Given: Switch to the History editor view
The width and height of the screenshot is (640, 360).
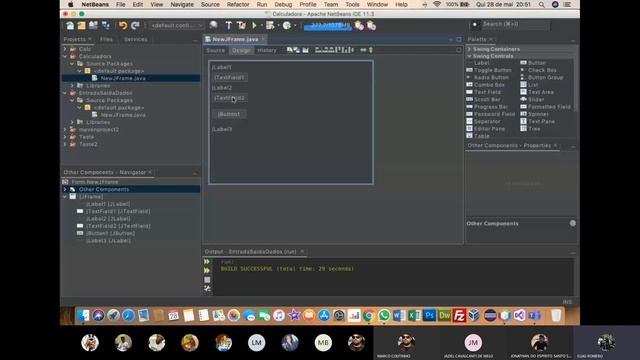Looking at the screenshot, I should [x=267, y=50].
